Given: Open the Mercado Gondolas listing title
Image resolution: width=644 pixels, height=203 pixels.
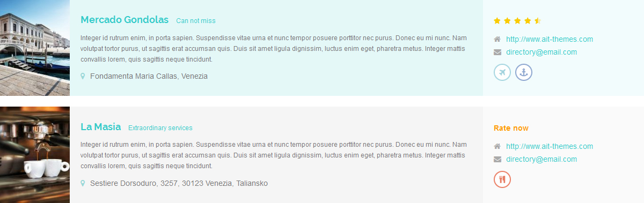Looking at the screenshot, I should pyautogui.click(x=125, y=20).
